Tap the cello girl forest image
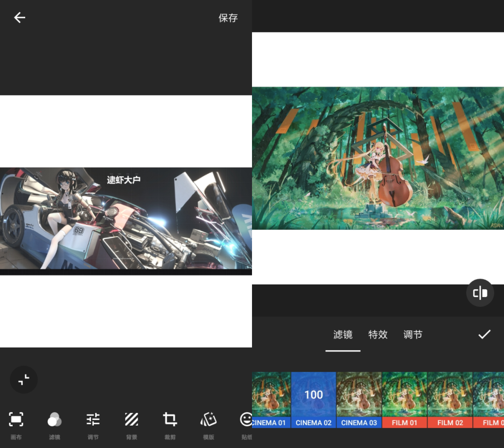Image resolution: width=504 pixels, height=448 pixels. (x=378, y=158)
